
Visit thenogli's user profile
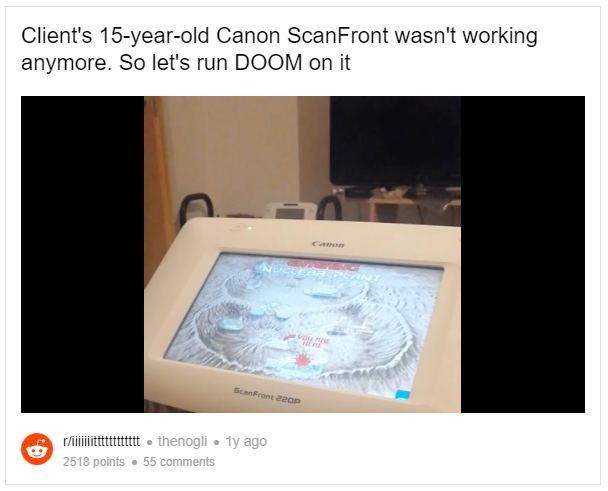tap(182, 441)
